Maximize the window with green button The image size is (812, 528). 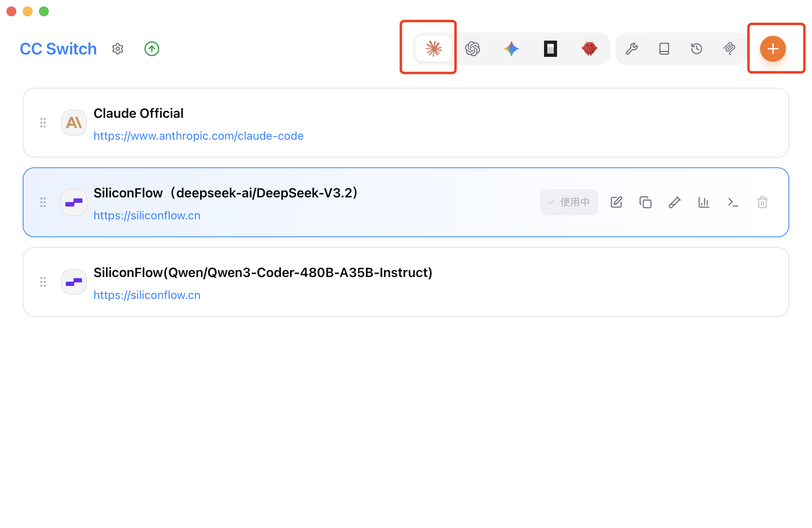click(x=44, y=11)
